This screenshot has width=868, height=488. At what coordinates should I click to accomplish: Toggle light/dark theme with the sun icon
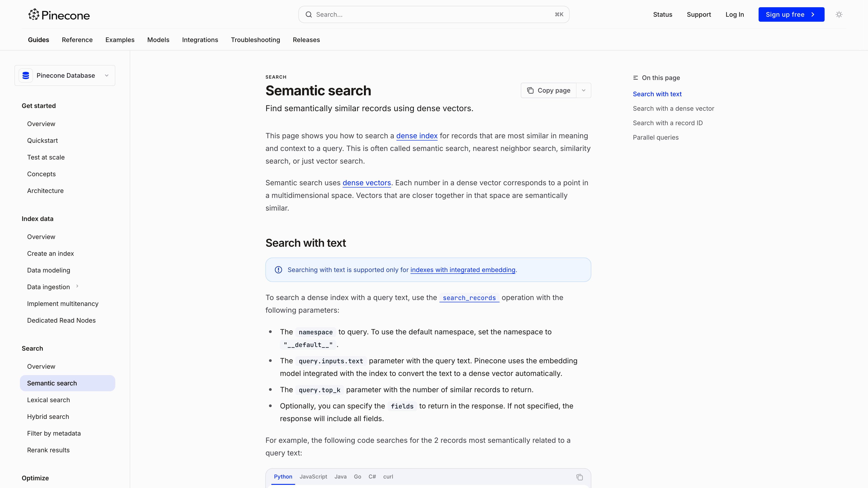click(839, 14)
